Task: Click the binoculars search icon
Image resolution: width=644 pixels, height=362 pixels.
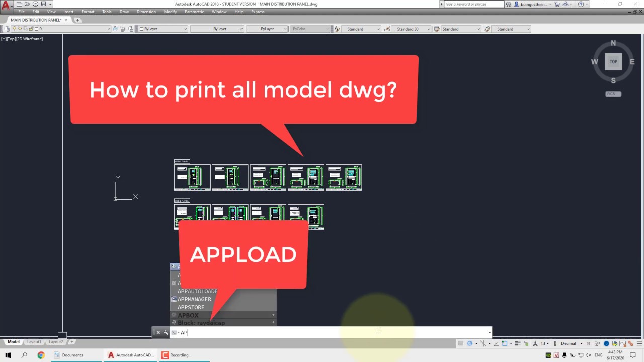Action: click(x=509, y=4)
